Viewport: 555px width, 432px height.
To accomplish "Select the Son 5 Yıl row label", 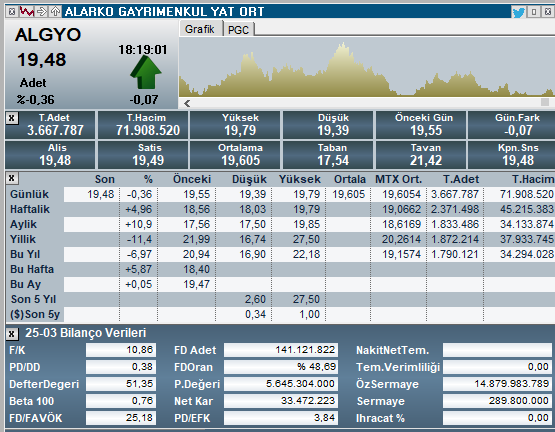I will 33,299.
